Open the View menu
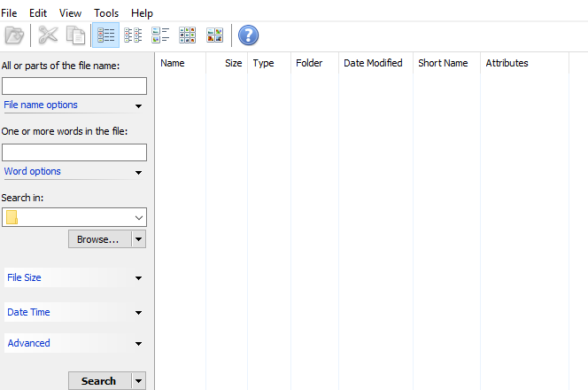The height and width of the screenshot is (390, 588). [70, 13]
